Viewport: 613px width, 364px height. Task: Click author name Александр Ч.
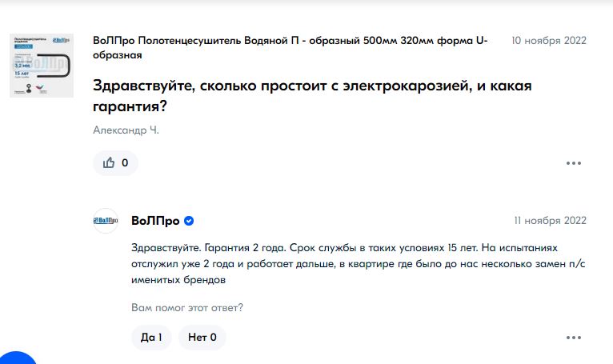(126, 130)
